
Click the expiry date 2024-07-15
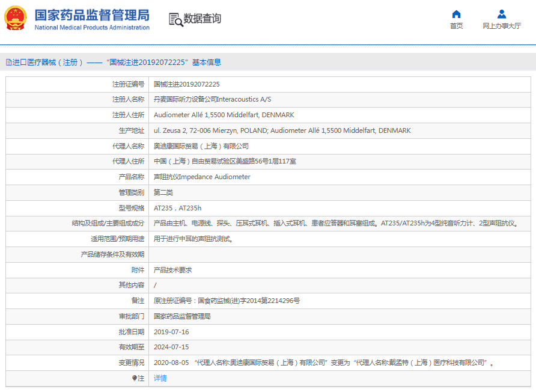(171, 348)
